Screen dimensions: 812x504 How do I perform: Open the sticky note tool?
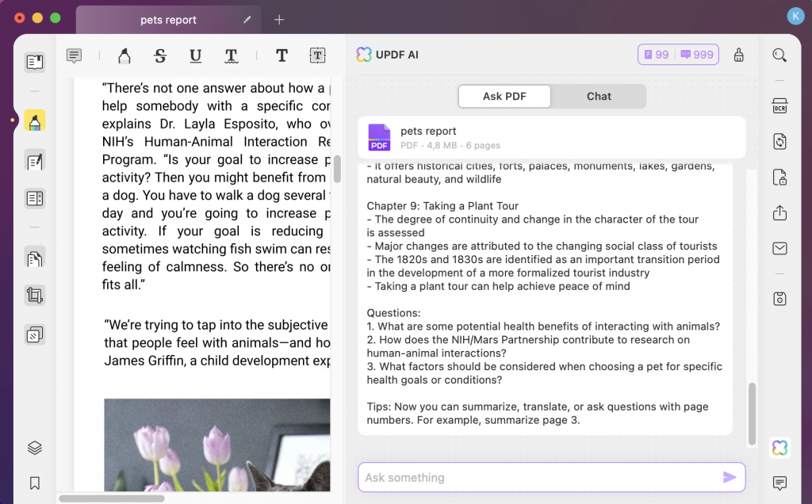pyautogui.click(x=74, y=55)
